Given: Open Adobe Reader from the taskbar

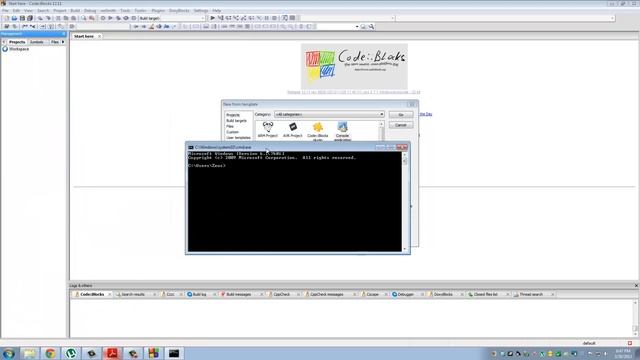Looking at the screenshot, I should 112,353.
